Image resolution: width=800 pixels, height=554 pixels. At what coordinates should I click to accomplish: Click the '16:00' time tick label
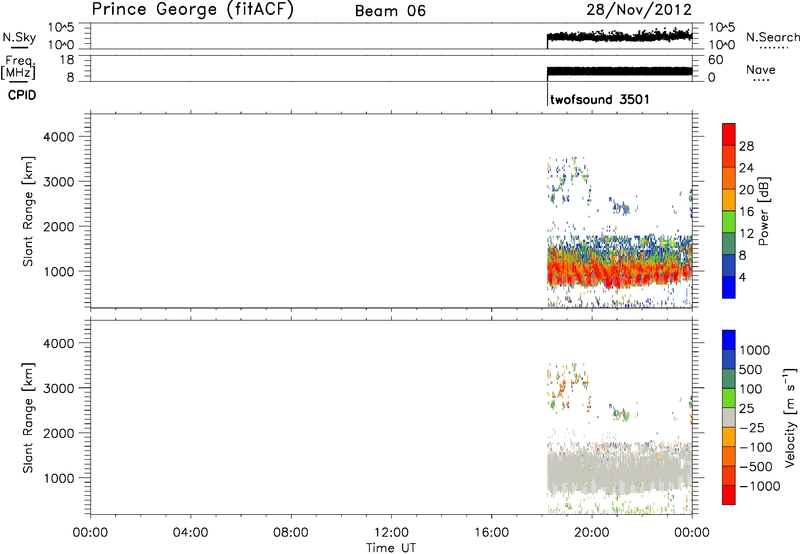click(491, 533)
